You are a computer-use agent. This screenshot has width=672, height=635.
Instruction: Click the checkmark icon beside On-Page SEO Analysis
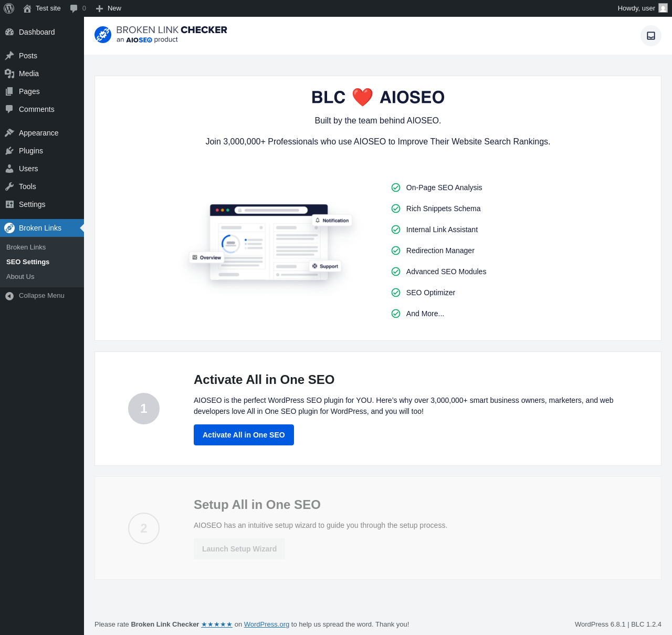pos(396,188)
